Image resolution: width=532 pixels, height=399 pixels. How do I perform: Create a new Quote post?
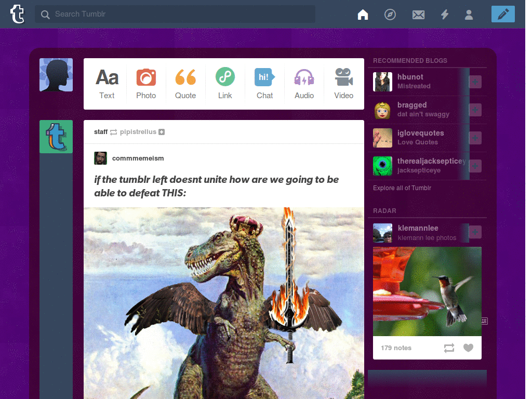(185, 84)
